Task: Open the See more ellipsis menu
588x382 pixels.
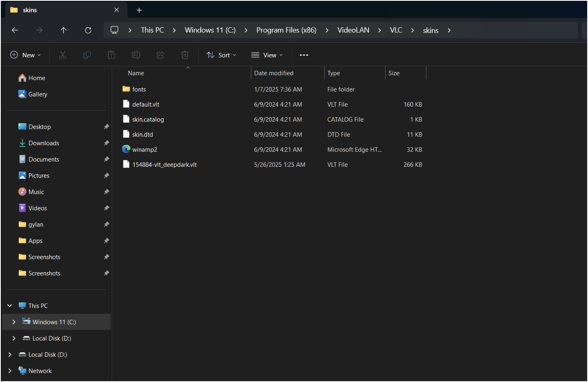Action: click(304, 55)
